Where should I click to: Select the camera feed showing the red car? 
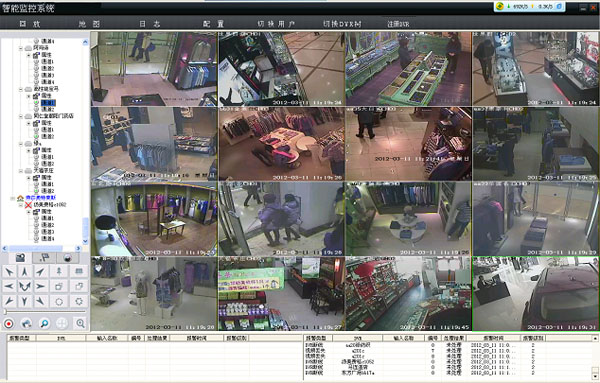[535, 293]
